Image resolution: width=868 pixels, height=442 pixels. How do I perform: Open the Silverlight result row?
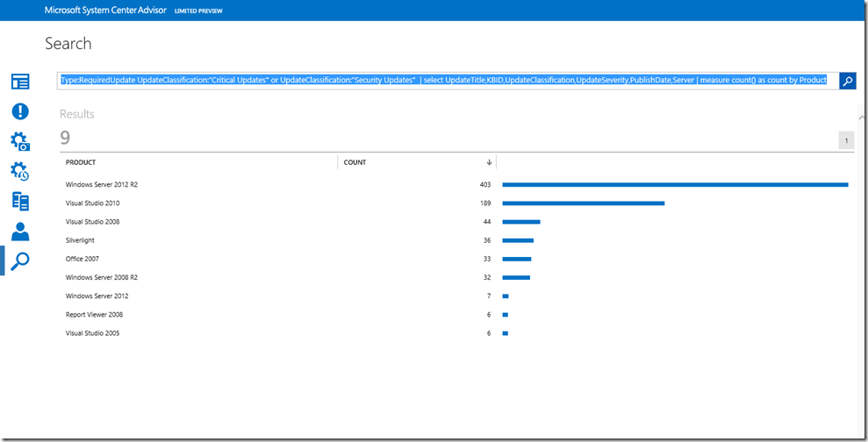pos(80,240)
